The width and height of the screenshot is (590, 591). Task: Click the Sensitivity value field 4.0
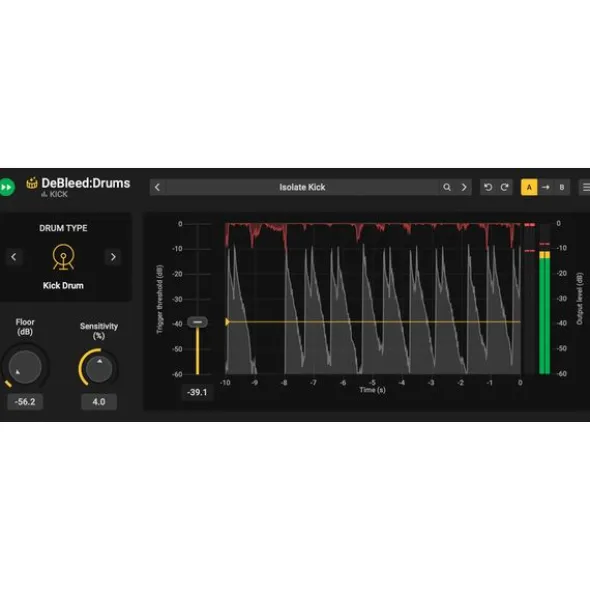[x=99, y=402]
